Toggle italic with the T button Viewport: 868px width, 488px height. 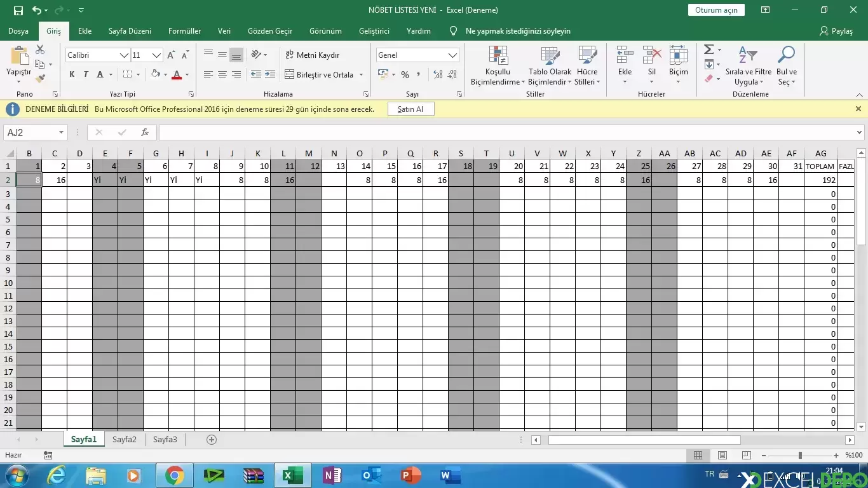pyautogui.click(x=86, y=74)
